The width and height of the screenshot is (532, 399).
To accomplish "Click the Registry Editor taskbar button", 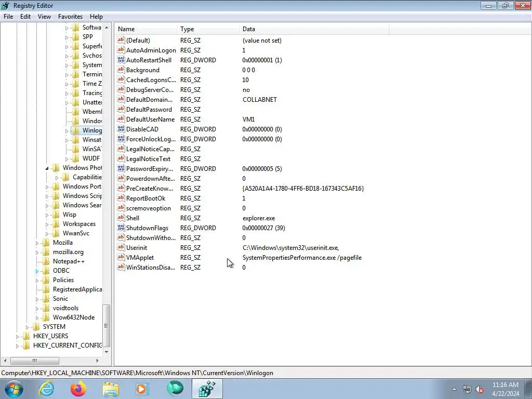I will point(207,389).
